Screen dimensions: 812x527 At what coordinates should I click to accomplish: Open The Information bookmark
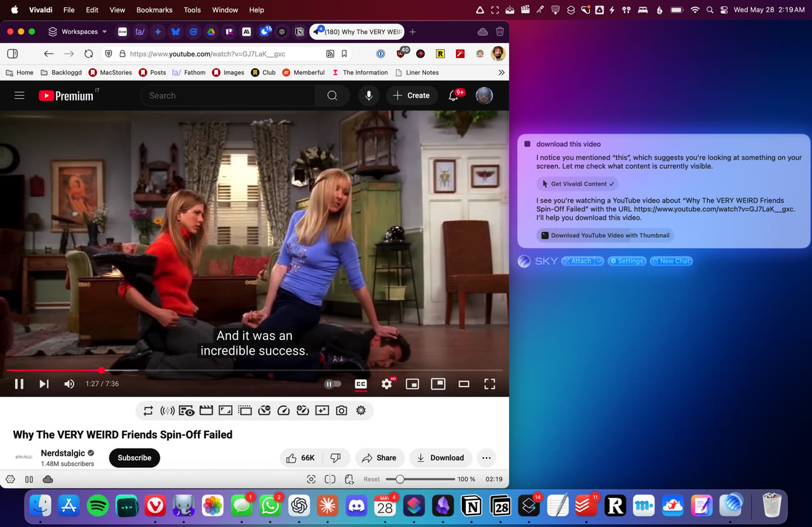click(360, 72)
